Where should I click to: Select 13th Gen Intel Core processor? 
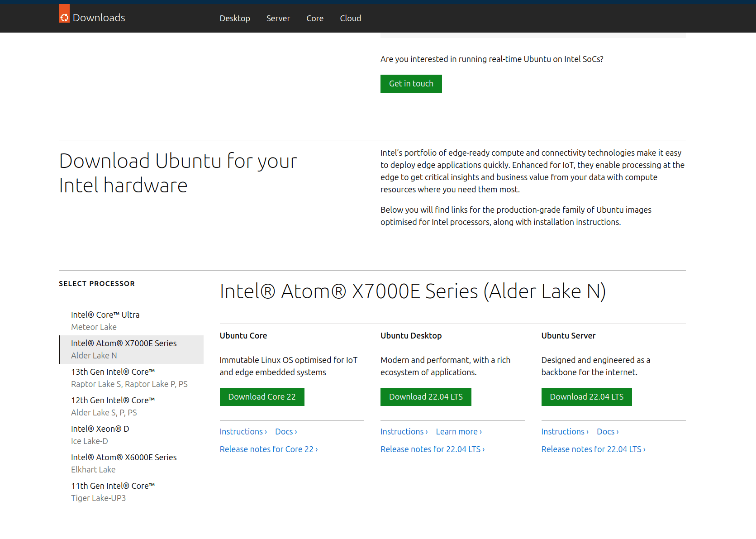tap(131, 378)
